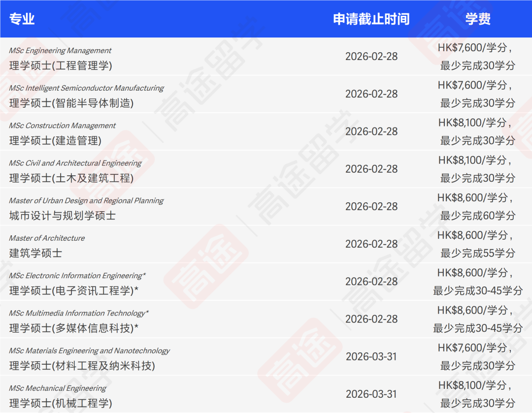
Task: Click 最少完成30-45学分 for Electronic Information Engineering
Action: pos(478,291)
